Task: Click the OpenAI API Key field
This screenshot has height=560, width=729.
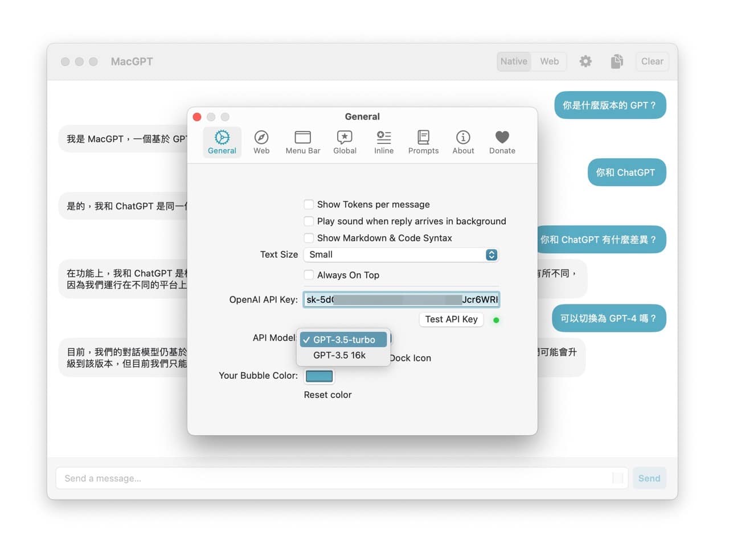Action: click(402, 299)
